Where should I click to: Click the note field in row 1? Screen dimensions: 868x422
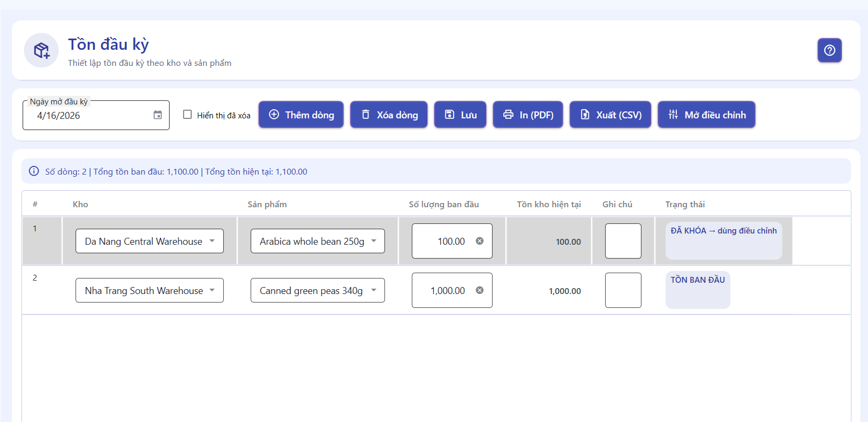pos(623,241)
